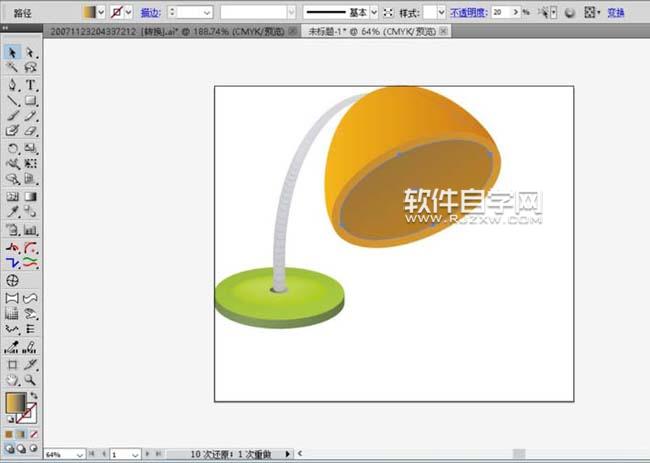Image resolution: width=650 pixels, height=463 pixels.
Task: Go to next artboard arrow
Action: pyautogui.click(x=147, y=454)
